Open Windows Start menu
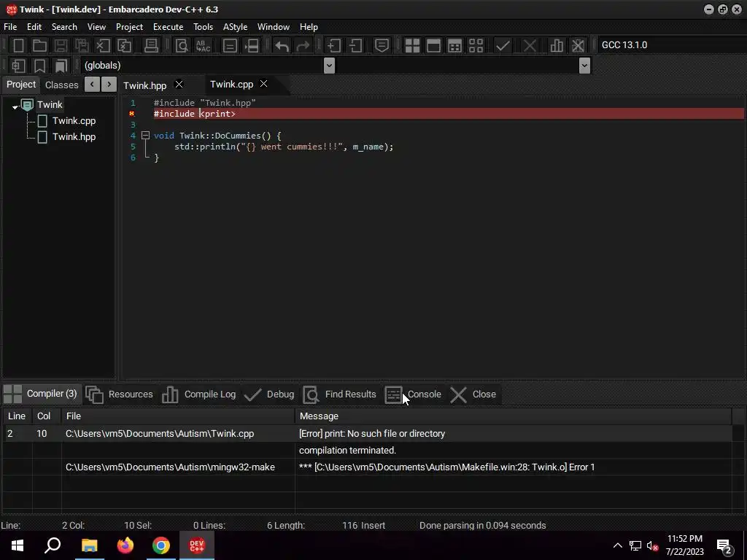 click(x=18, y=545)
